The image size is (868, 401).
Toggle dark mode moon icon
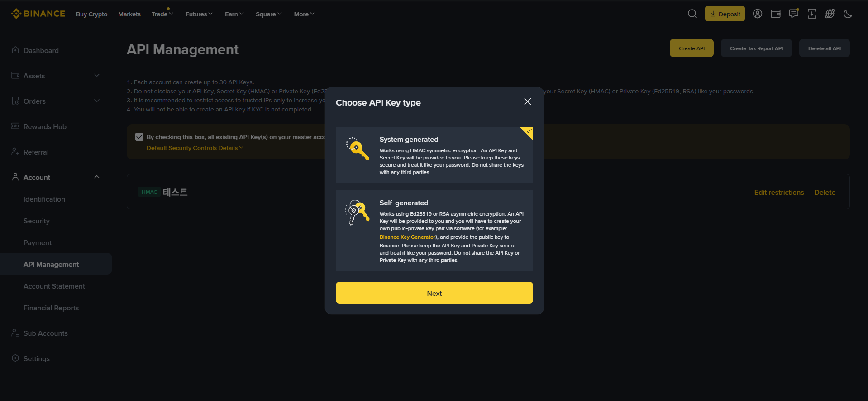coord(848,14)
